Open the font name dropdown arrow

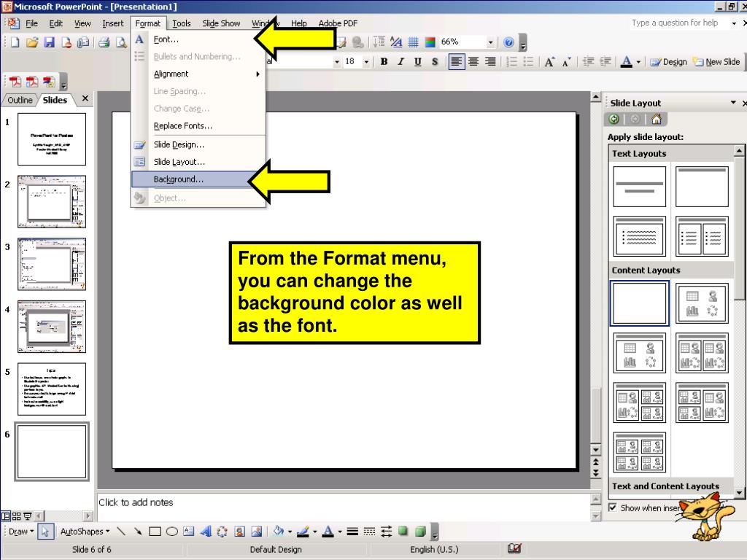(x=337, y=62)
